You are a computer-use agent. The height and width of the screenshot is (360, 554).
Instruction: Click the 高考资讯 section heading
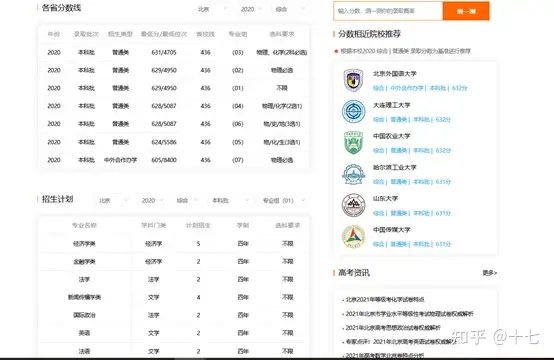[x=354, y=273]
